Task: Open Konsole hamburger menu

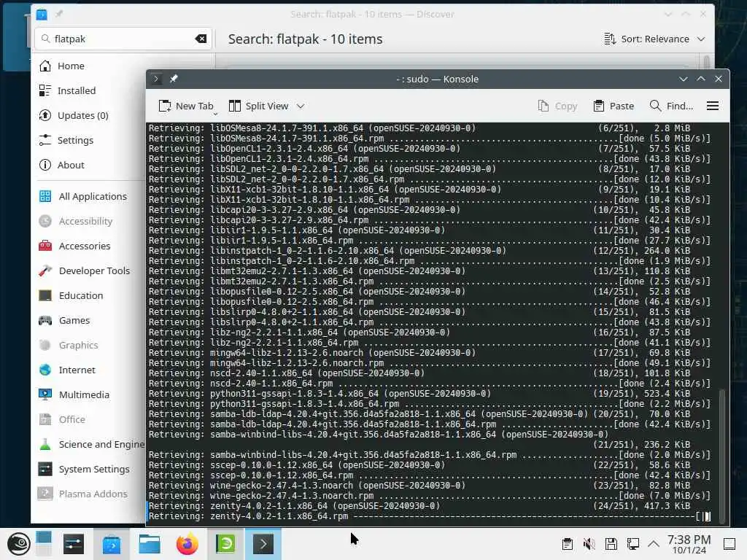Action: coord(712,106)
